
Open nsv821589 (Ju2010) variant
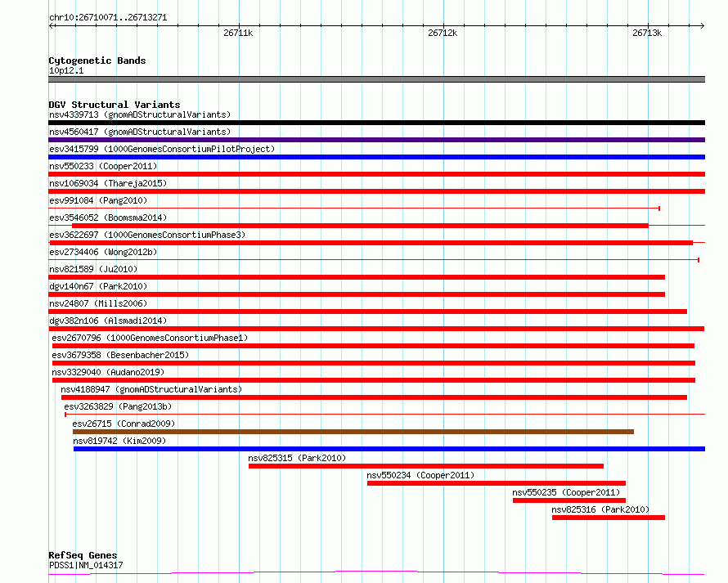[x=93, y=269]
